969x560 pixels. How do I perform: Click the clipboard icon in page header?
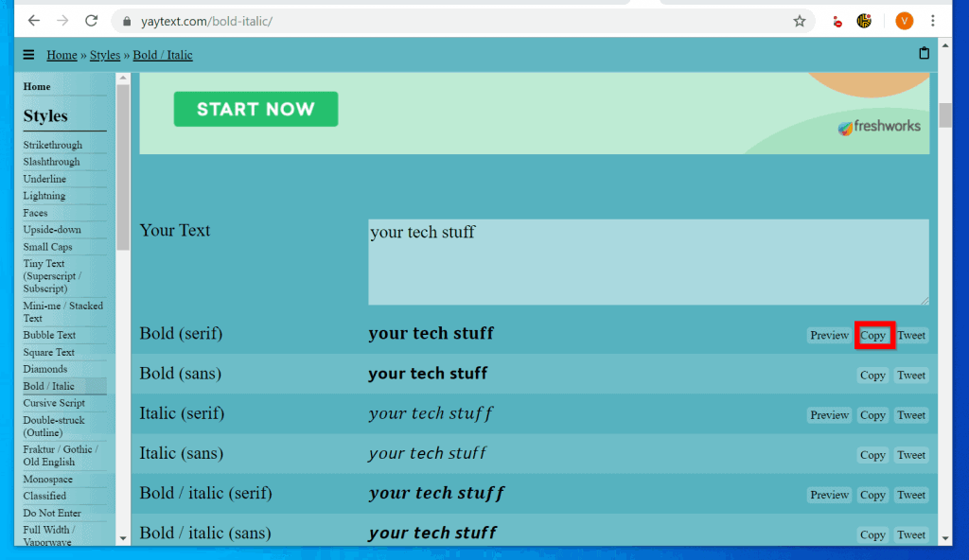[924, 53]
